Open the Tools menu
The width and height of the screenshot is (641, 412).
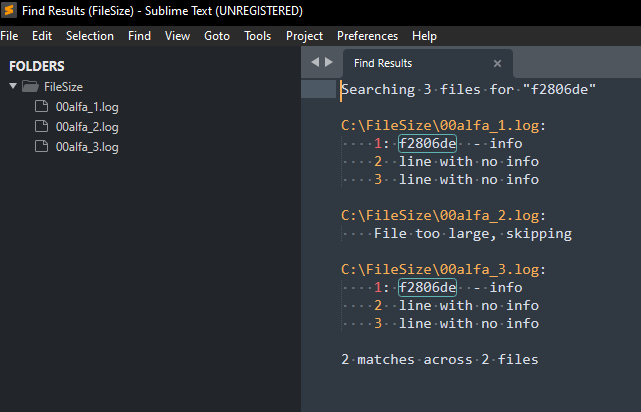coord(258,36)
